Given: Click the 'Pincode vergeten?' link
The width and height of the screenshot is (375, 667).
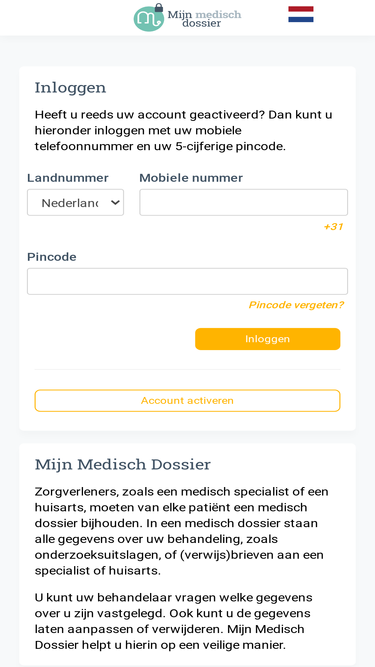Looking at the screenshot, I should [296, 305].
